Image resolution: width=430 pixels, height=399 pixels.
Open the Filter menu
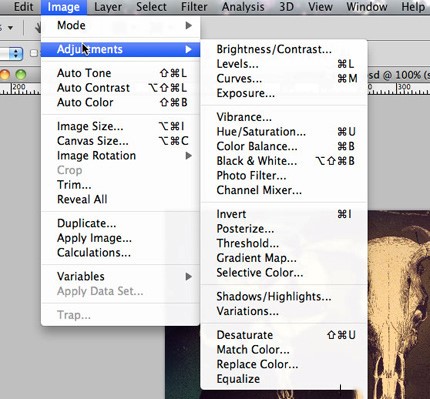coord(194,7)
